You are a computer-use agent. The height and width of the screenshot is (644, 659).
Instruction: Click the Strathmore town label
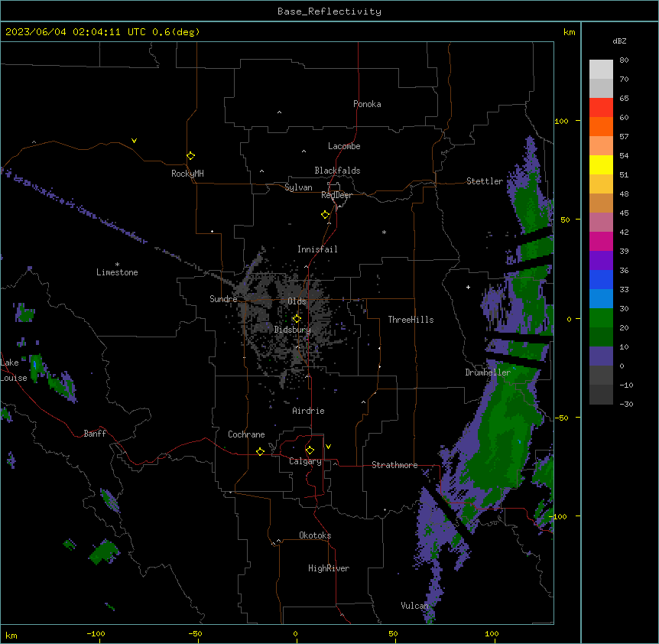click(394, 465)
